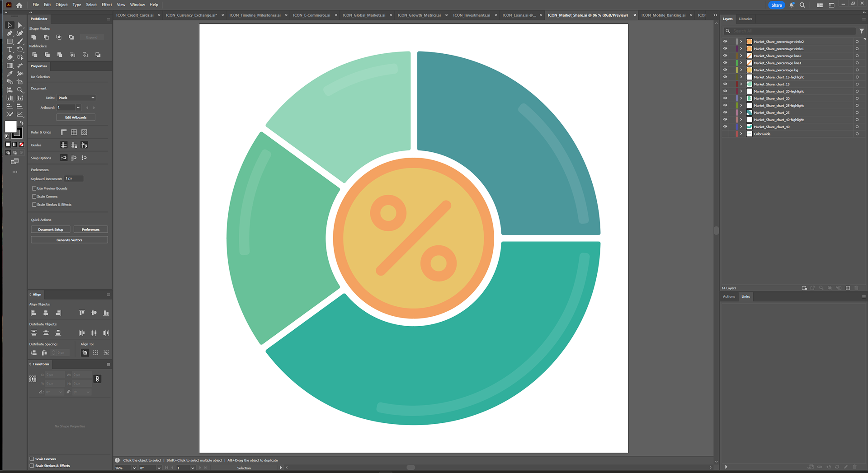
Task: Click the constrain proportions link icon
Action: (97, 379)
